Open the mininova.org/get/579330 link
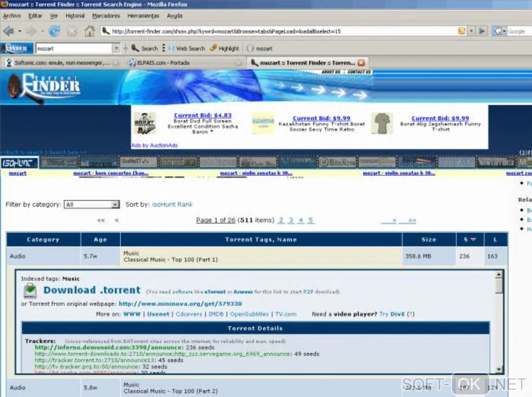The image size is (532, 397). [x=180, y=304]
